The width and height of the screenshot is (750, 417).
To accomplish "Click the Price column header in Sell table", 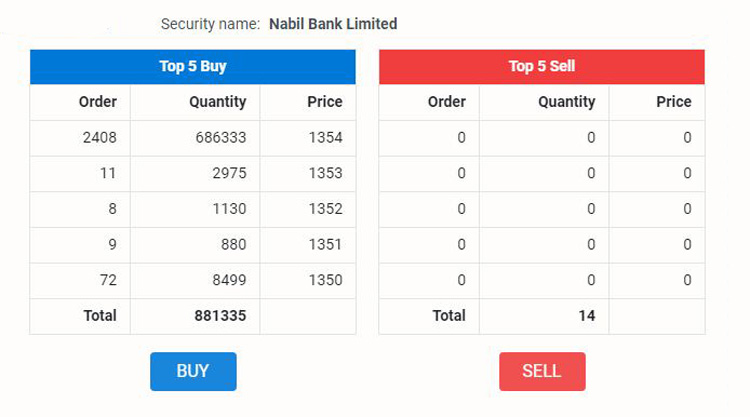I will point(673,102).
